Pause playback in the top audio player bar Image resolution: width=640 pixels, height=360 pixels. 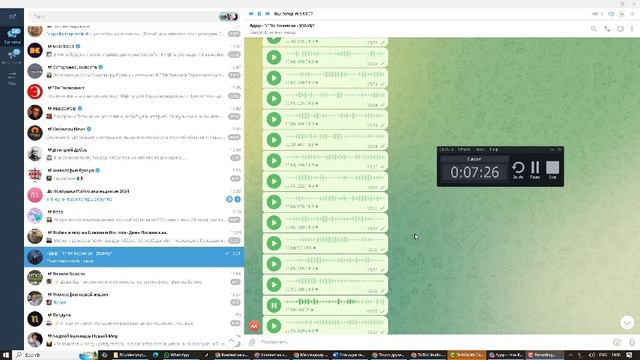click(259, 14)
